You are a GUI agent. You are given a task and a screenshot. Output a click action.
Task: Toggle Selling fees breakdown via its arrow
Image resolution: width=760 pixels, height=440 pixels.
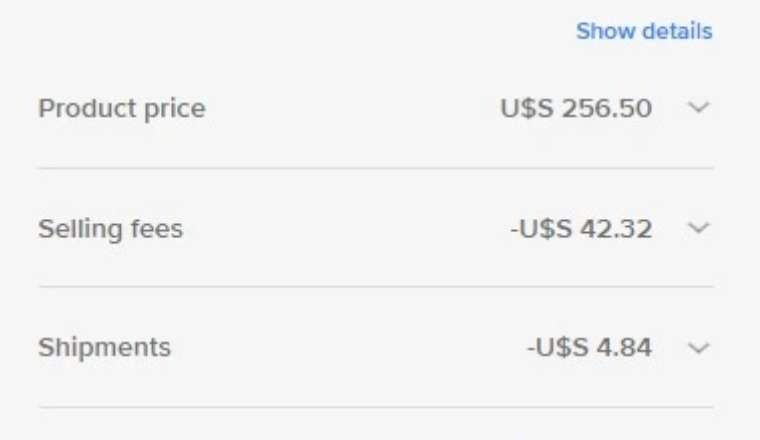(698, 227)
